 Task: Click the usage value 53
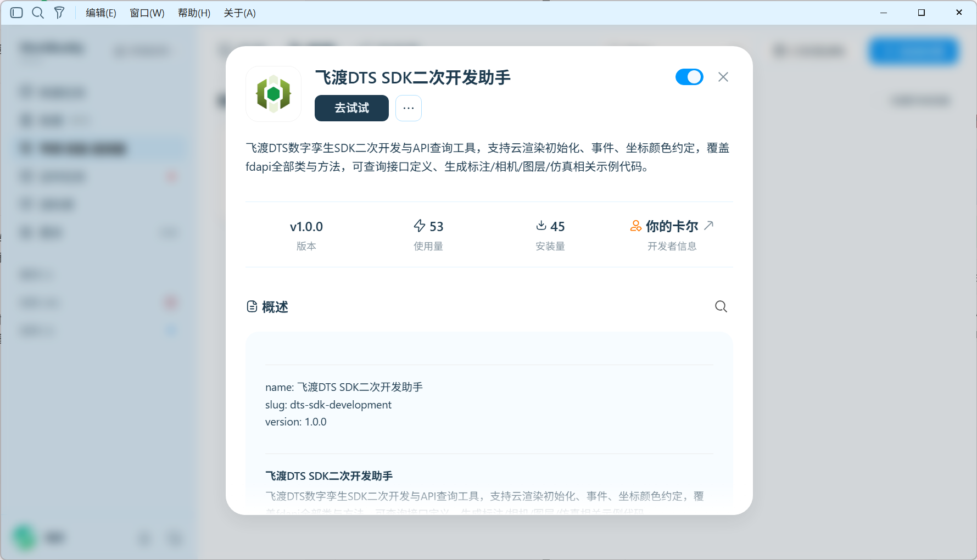pyautogui.click(x=437, y=226)
